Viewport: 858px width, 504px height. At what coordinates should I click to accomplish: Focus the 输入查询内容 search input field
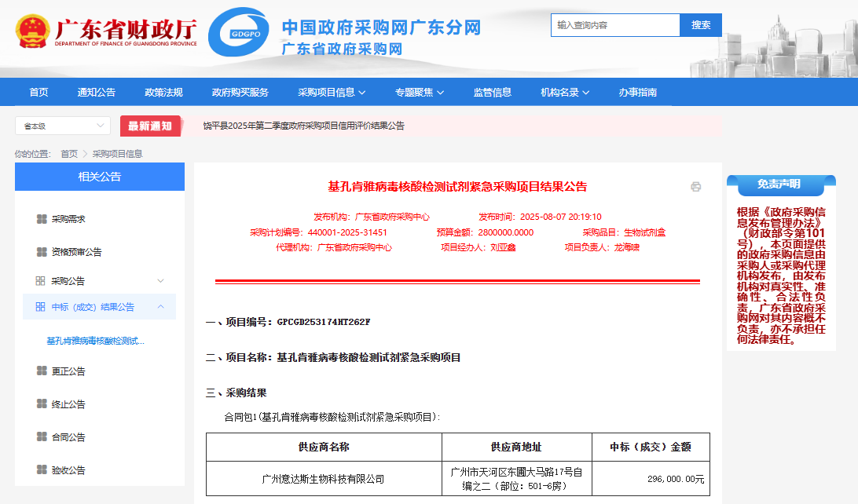coord(614,25)
